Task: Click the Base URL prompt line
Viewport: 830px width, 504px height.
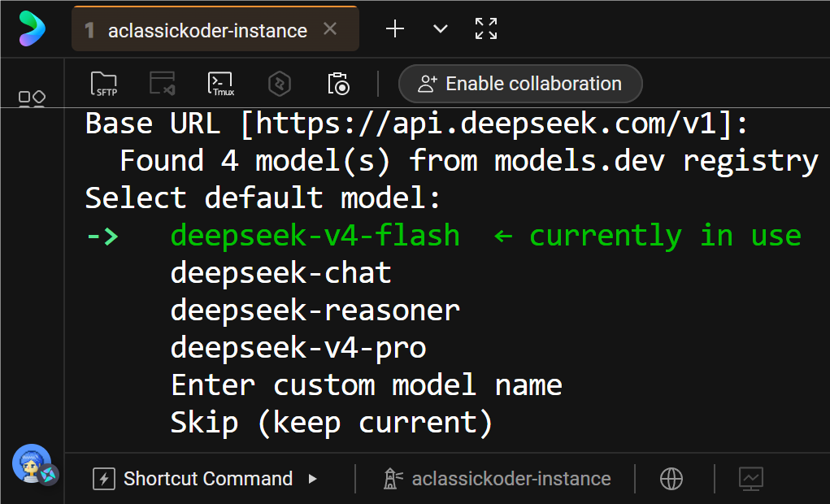Action: point(417,124)
